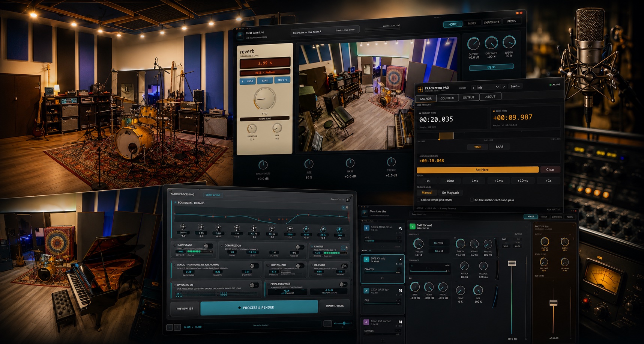The height and width of the screenshot is (344, 644).
Task: Click the TrackZero Pro logo icon
Action: [420, 89]
